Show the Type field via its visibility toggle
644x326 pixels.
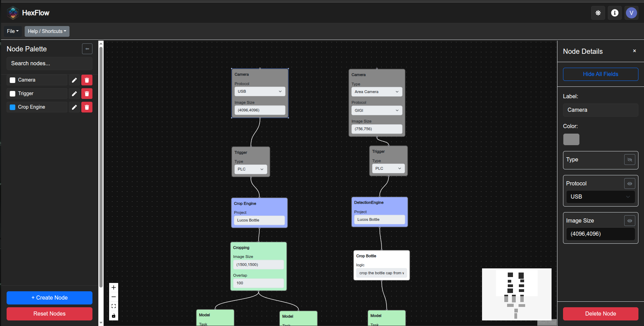(630, 160)
